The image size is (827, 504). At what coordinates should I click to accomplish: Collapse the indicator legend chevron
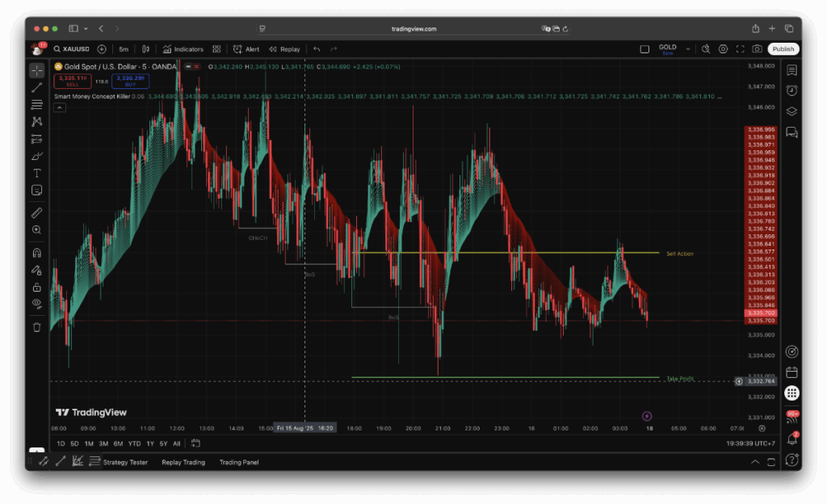(60, 107)
